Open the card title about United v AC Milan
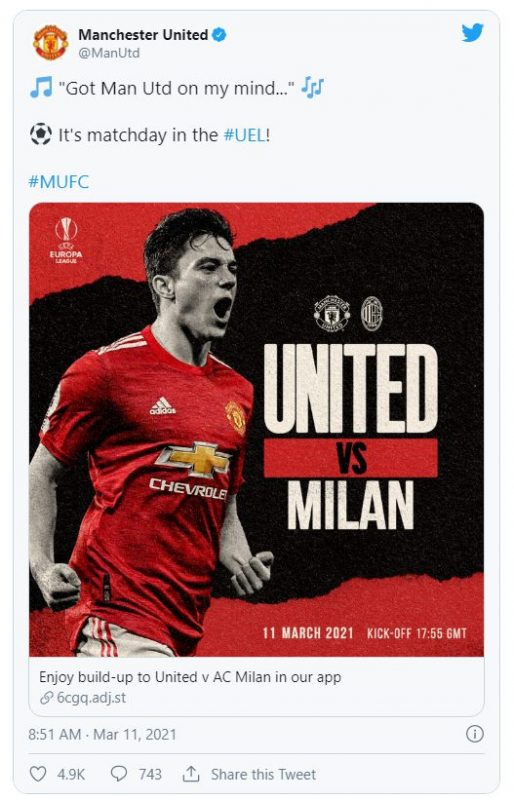Viewport: 514px width, 800px height. [190, 677]
